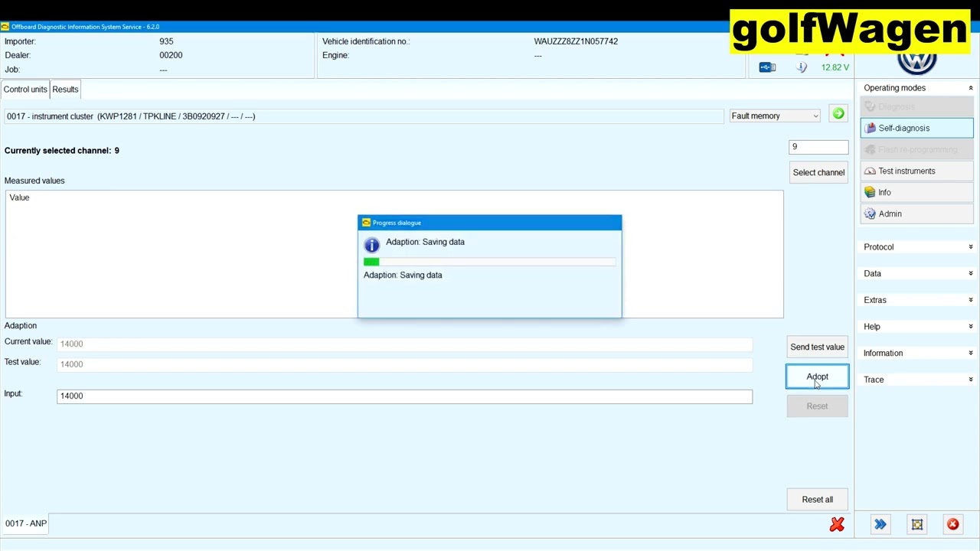
Task: Click the channel number input field
Action: 818,147
